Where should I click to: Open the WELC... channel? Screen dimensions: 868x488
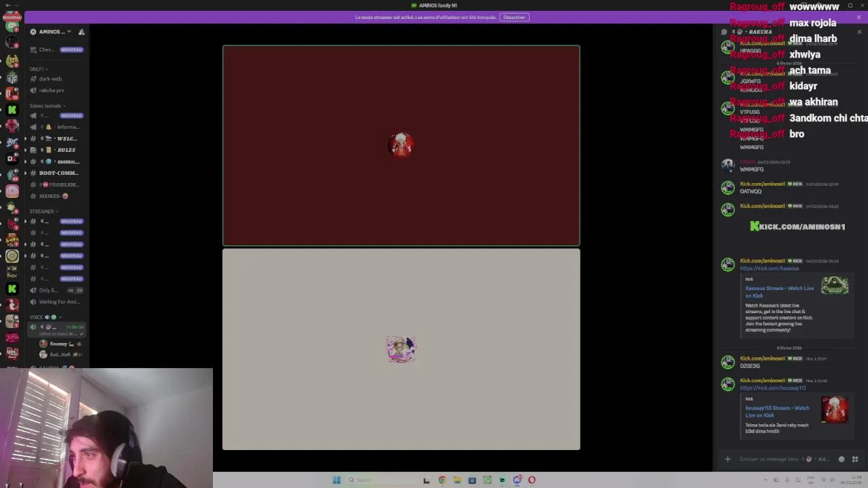point(58,138)
